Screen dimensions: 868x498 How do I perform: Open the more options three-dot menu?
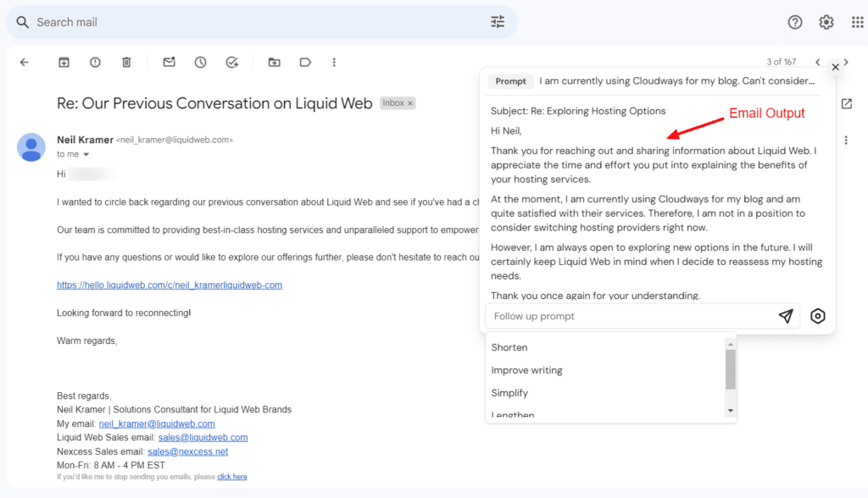pyautogui.click(x=334, y=62)
